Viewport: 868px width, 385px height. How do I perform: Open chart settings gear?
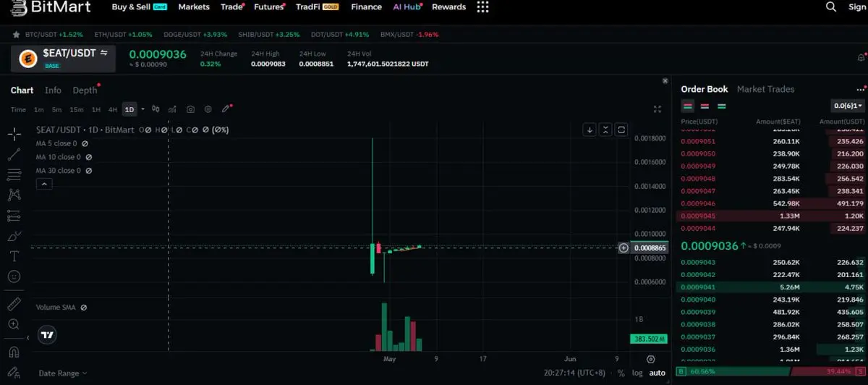point(208,109)
